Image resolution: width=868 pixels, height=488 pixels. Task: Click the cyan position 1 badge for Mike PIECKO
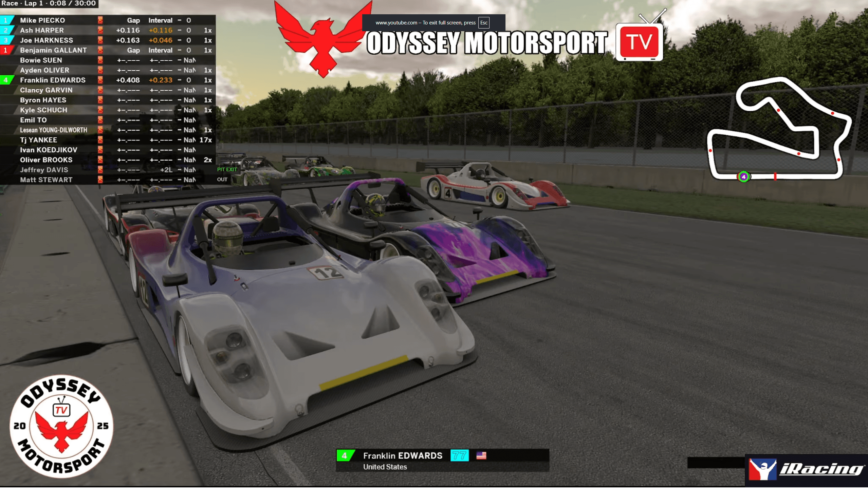[6, 20]
